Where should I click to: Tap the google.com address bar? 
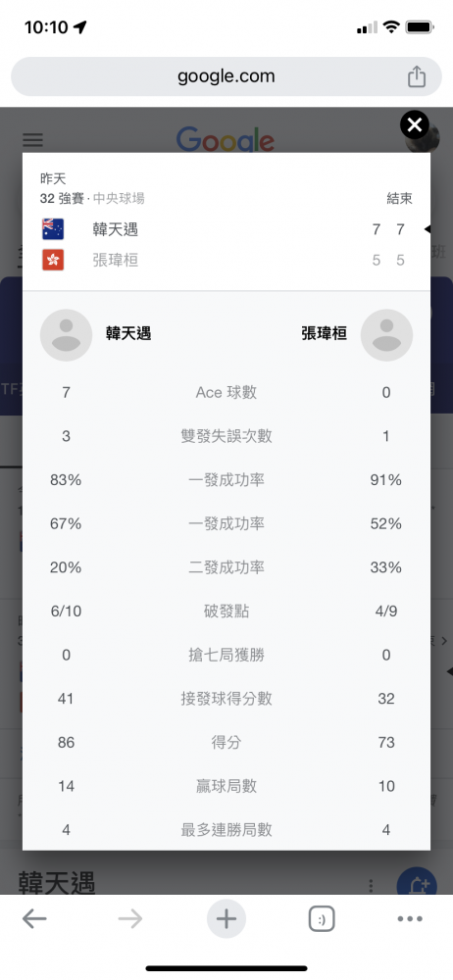tap(226, 76)
